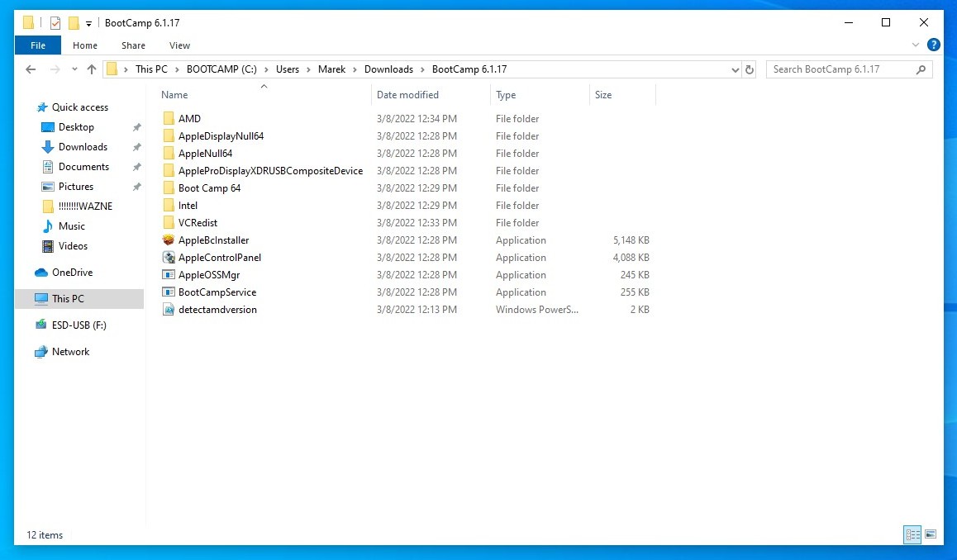Select the AppleProDisplayXDRUSBCompositeDevice folder icon
Screen dimensions: 957x560
[x=169, y=171]
